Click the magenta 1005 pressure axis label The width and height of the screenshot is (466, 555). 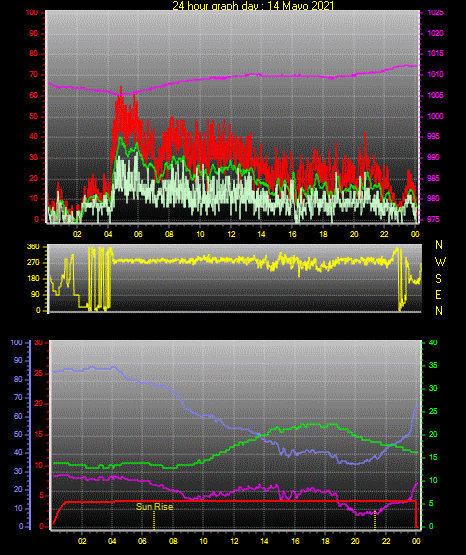coord(435,95)
